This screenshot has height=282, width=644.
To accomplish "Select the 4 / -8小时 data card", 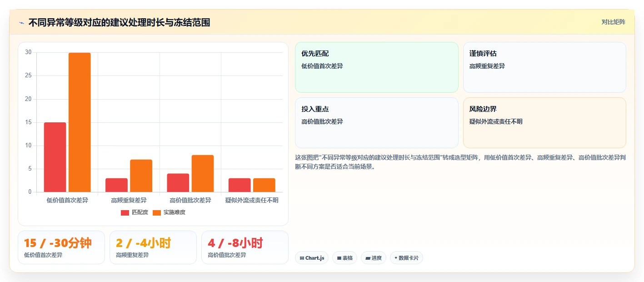I will click(245, 247).
